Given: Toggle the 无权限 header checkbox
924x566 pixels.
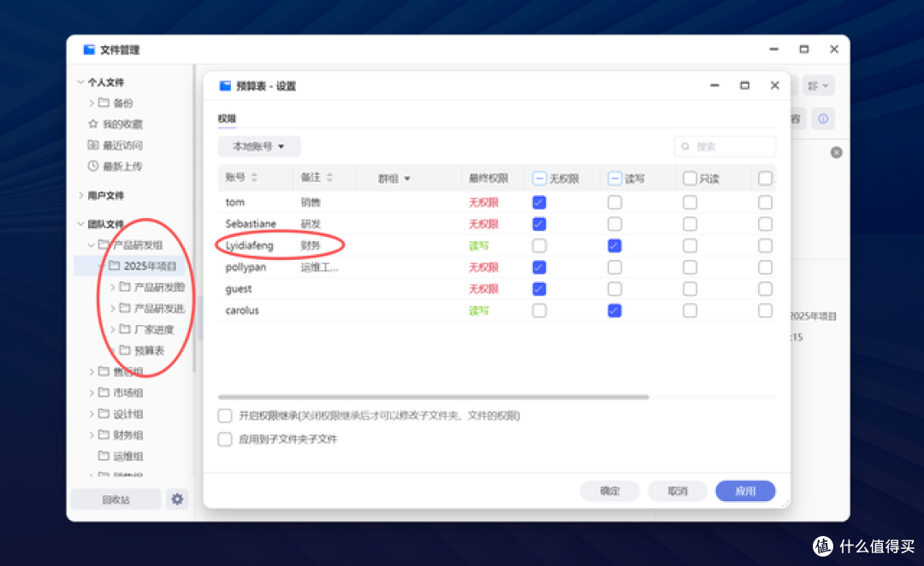Looking at the screenshot, I should pyautogui.click(x=539, y=179).
